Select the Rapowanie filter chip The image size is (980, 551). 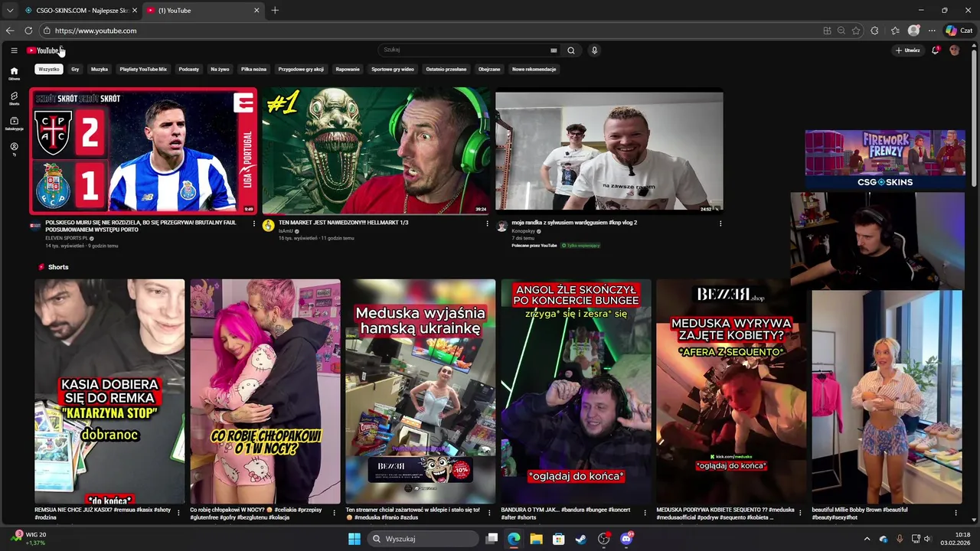coord(348,69)
